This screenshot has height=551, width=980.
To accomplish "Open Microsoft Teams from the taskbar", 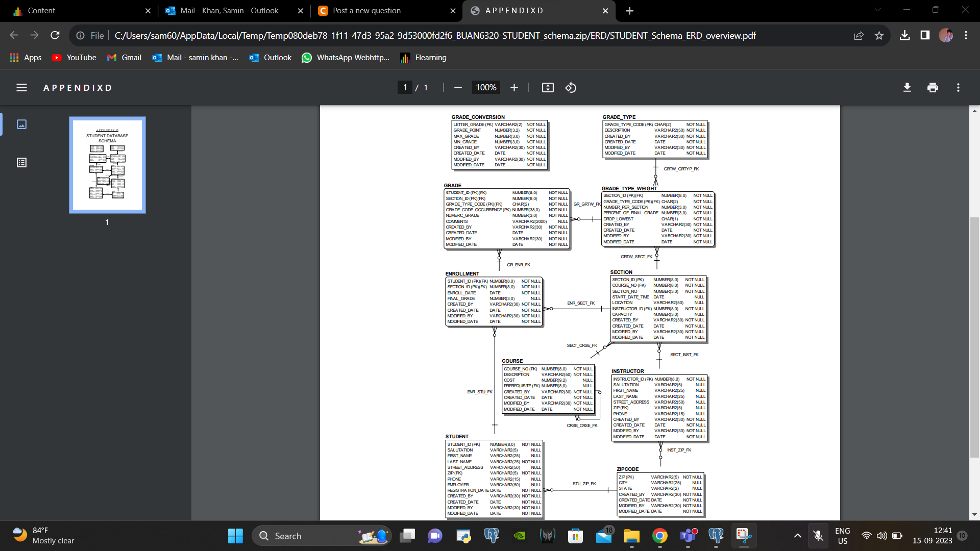I will coord(688,536).
